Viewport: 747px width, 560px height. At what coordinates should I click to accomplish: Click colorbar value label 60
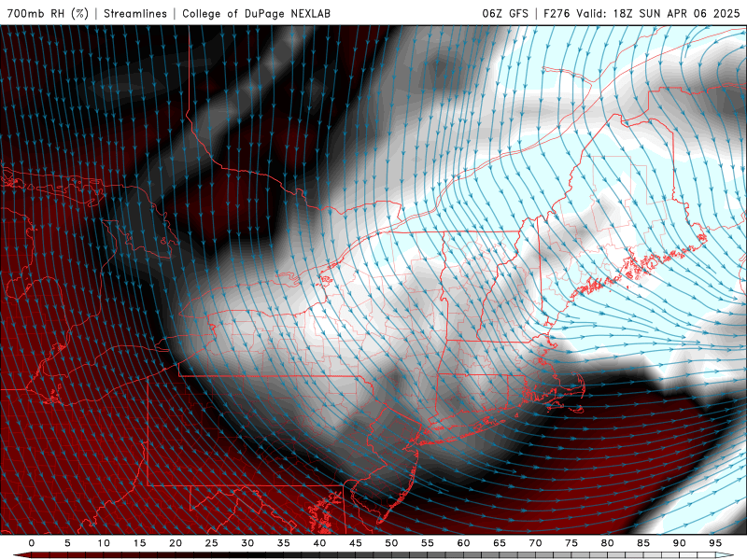(x=463, y=543)
